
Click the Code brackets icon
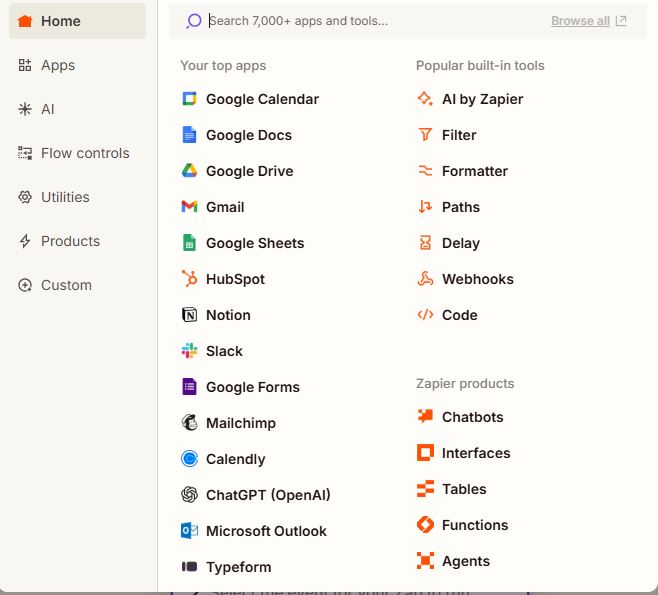[x=425, y=315]
